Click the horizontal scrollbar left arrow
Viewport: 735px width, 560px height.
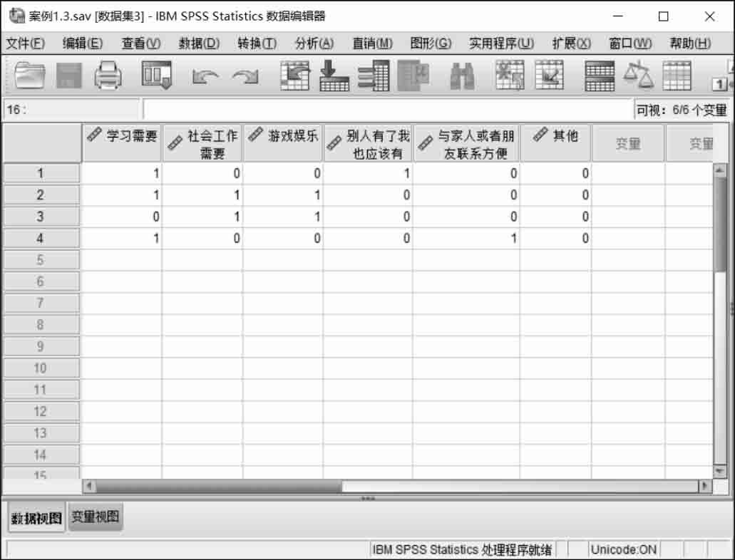tap(89, 486)
